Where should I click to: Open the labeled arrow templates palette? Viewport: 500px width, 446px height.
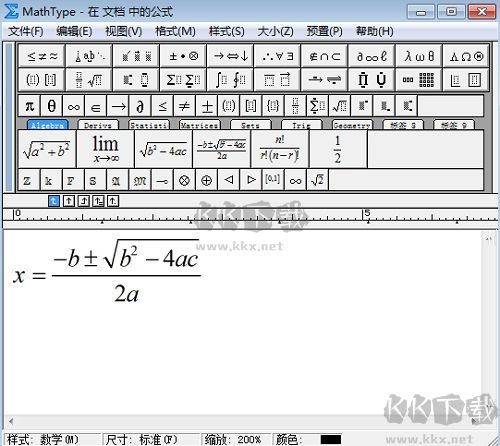325,79
